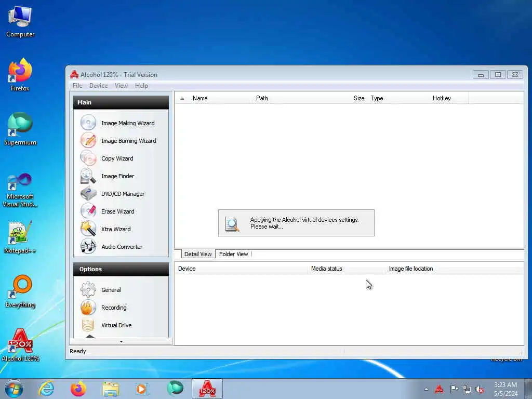This screenshot has width=532, height=399.
Task: Click the Media status column header
Action: coord(347,269)
